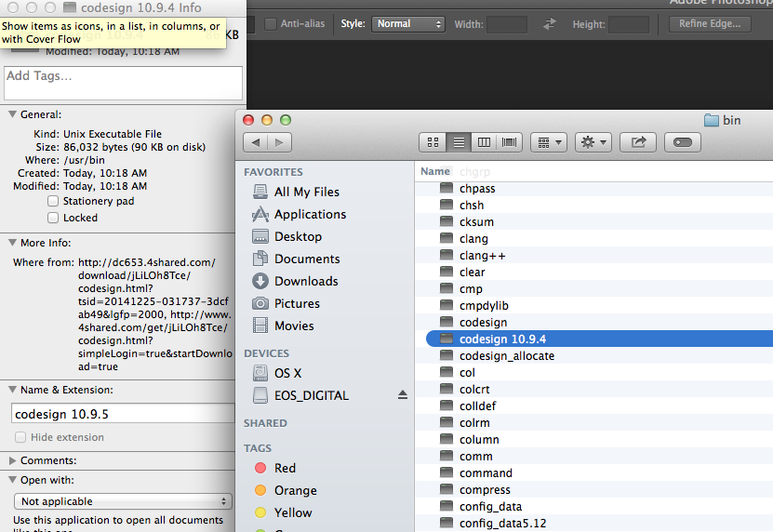The width and height of the screenshot is (773, 532).
Task: Select the colldef file
Action: coord(593,406)
